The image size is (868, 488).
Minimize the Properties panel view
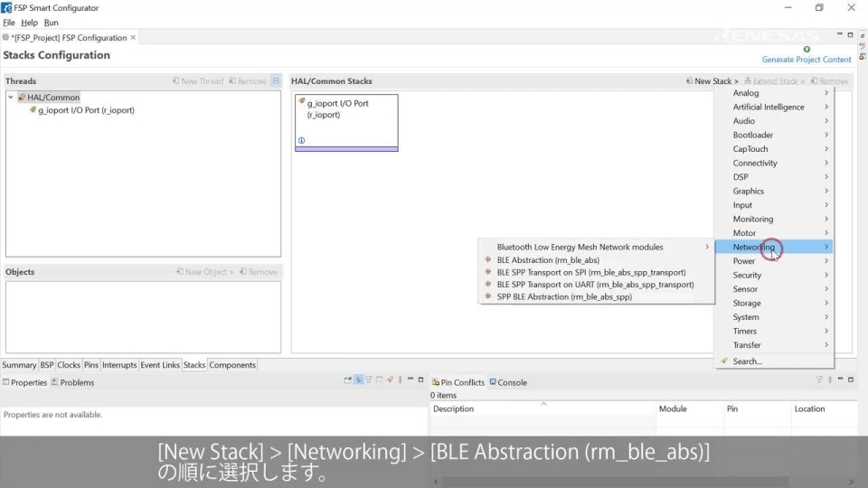410,380
